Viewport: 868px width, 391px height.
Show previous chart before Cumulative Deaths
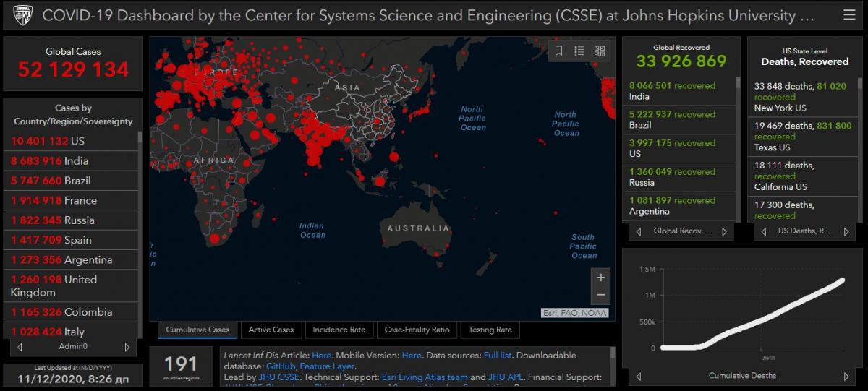tap(639, 376)
